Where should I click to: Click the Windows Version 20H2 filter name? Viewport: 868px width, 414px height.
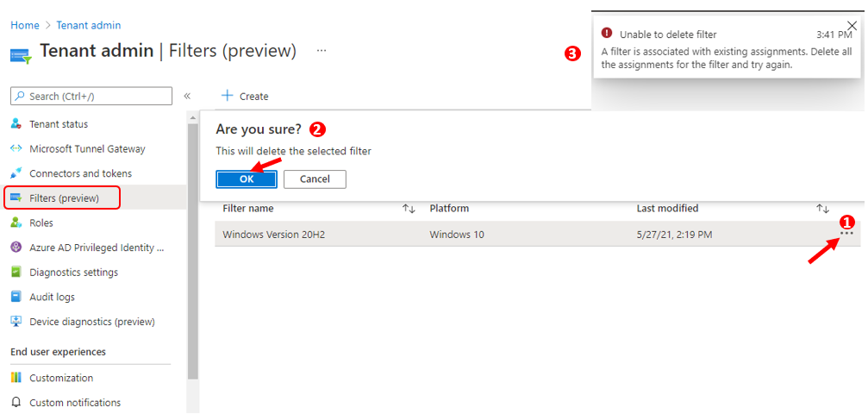point(273,235)
